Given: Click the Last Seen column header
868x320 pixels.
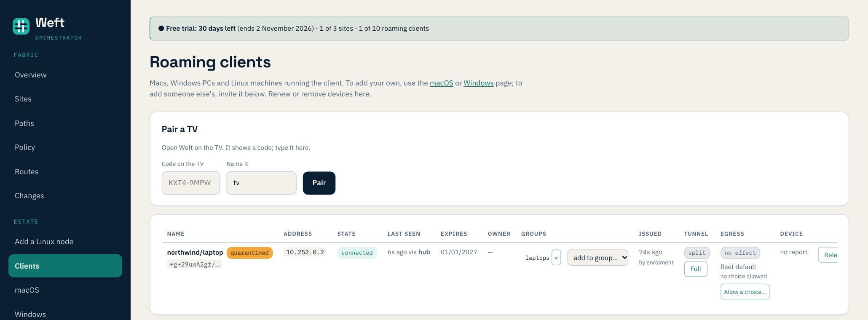Looking at the screenshot, I should 404,234.
